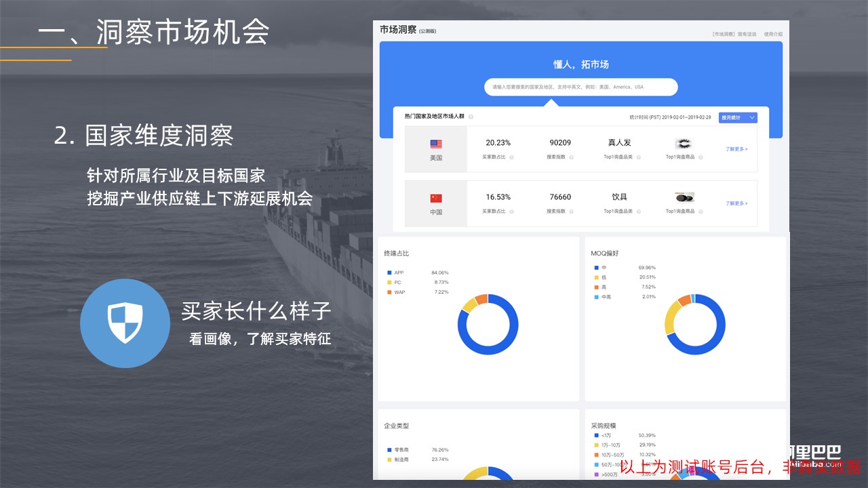
Task: Toggle the APP legend swatch in 终端占比
Action: pos(389,272)
